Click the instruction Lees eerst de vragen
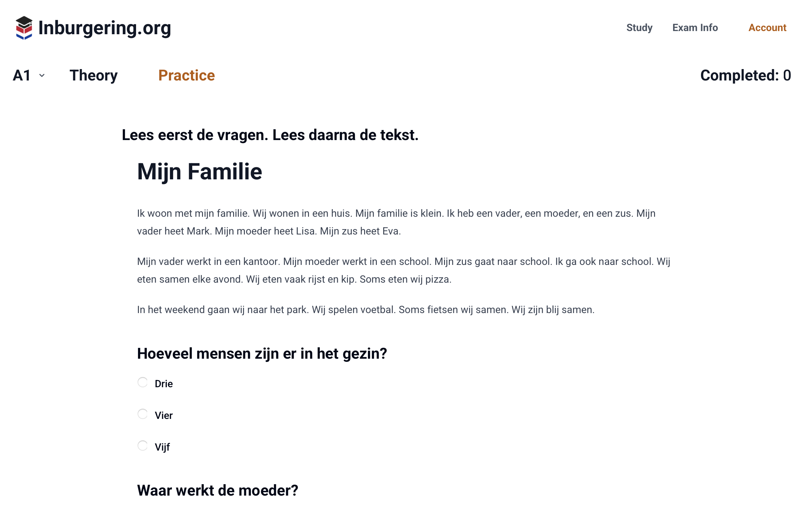 point(270,135)
